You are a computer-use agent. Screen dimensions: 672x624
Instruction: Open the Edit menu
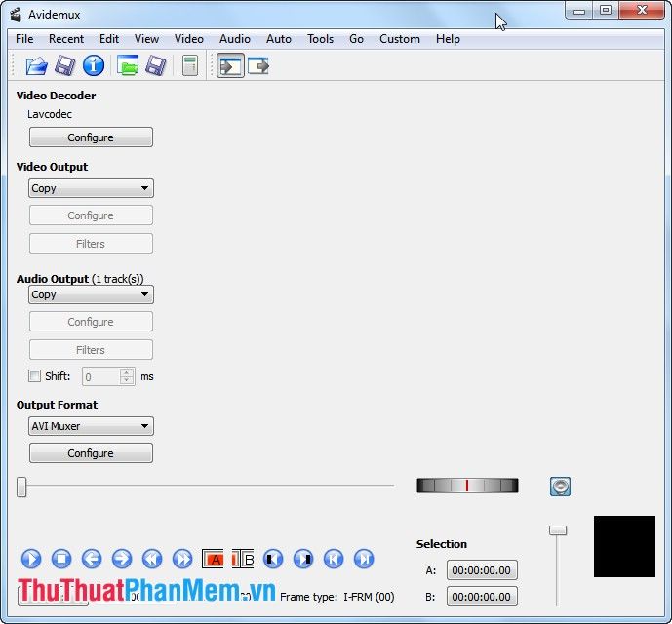(109, 39)
